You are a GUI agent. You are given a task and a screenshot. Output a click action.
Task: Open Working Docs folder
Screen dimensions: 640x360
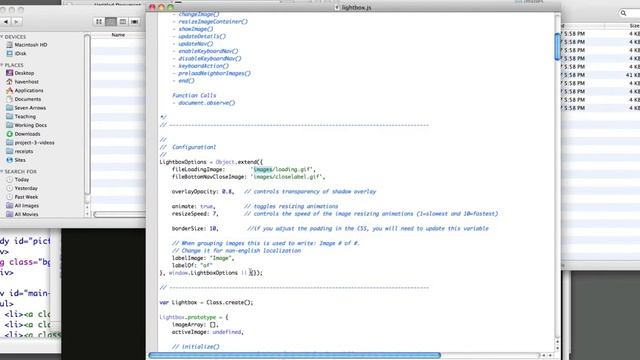click(x=27, y=125)
